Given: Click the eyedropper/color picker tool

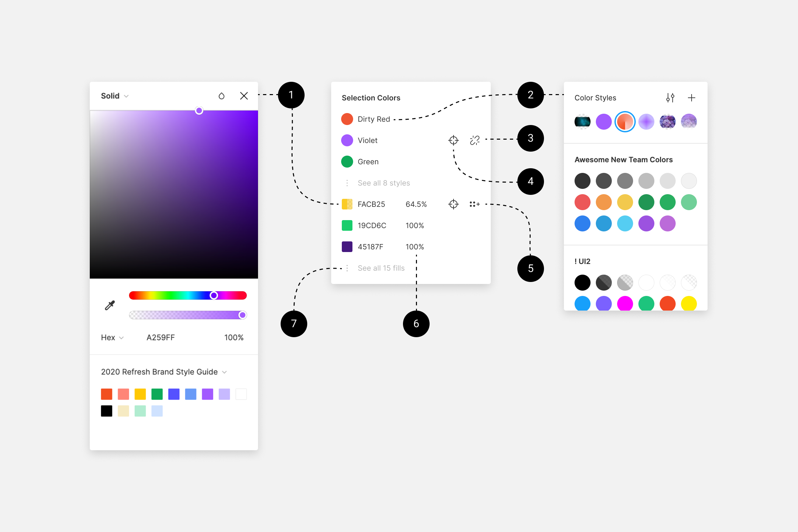Looking at the screenshot, I should (109, 305).
